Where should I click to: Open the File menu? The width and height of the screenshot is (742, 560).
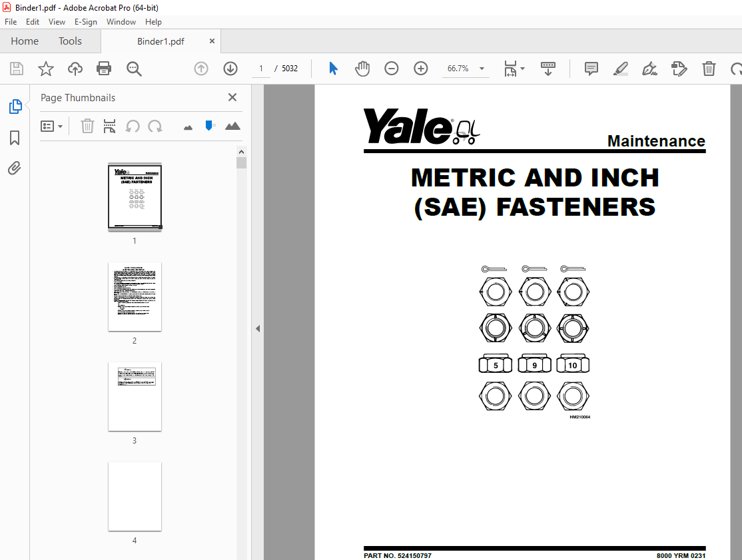pos(11,22)
